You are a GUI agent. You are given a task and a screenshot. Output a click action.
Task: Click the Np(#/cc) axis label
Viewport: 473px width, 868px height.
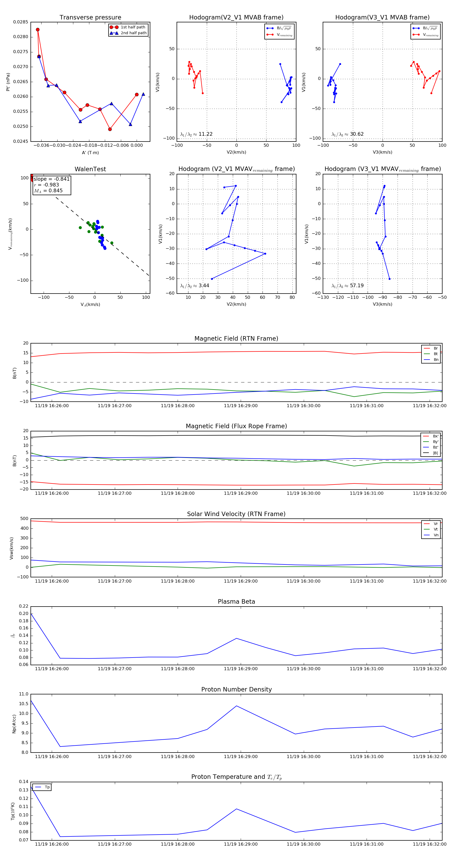point(14,723)
